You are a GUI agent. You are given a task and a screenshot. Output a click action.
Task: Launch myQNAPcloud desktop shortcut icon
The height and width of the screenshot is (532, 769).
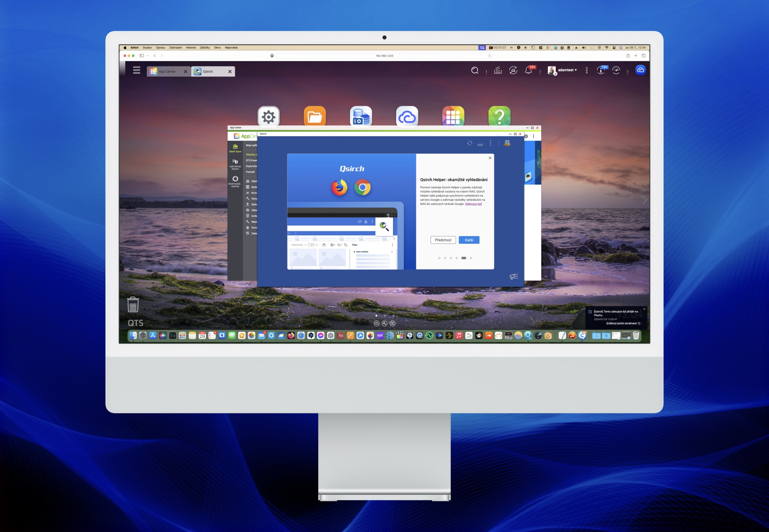(x=407, y=117)
